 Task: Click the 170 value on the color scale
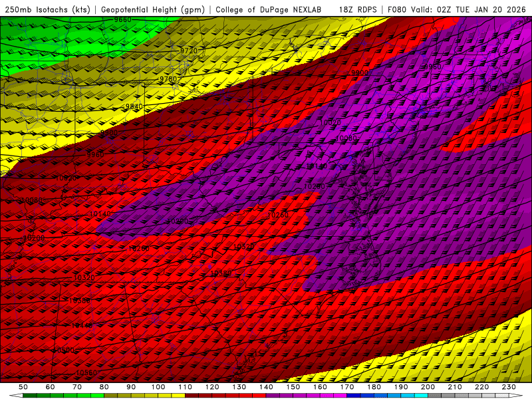(x=346, y=387)
